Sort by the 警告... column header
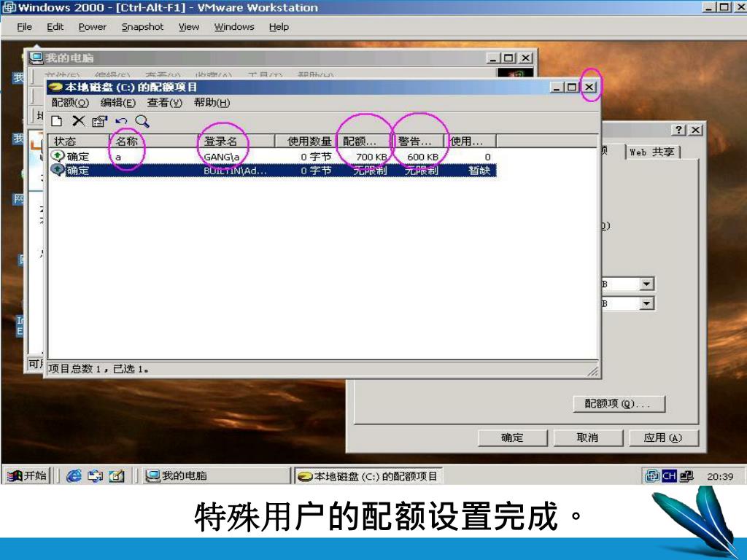747x560 pixels. point(417,141)
